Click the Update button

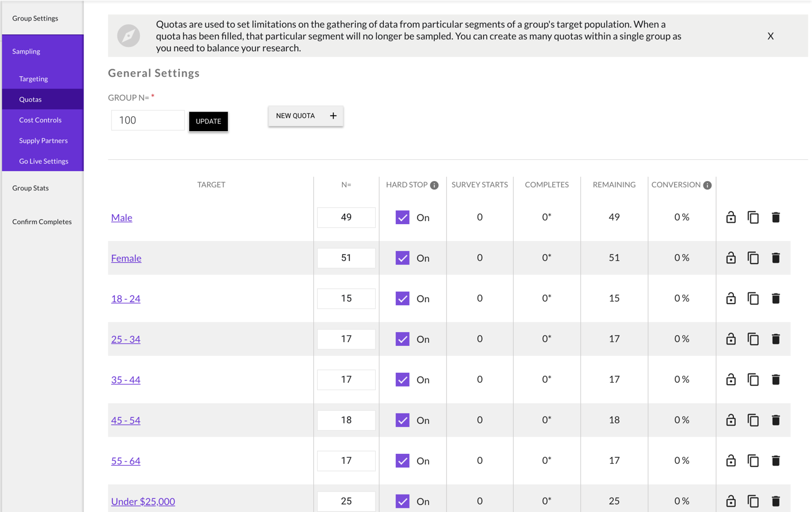click(x=208, y=121)
